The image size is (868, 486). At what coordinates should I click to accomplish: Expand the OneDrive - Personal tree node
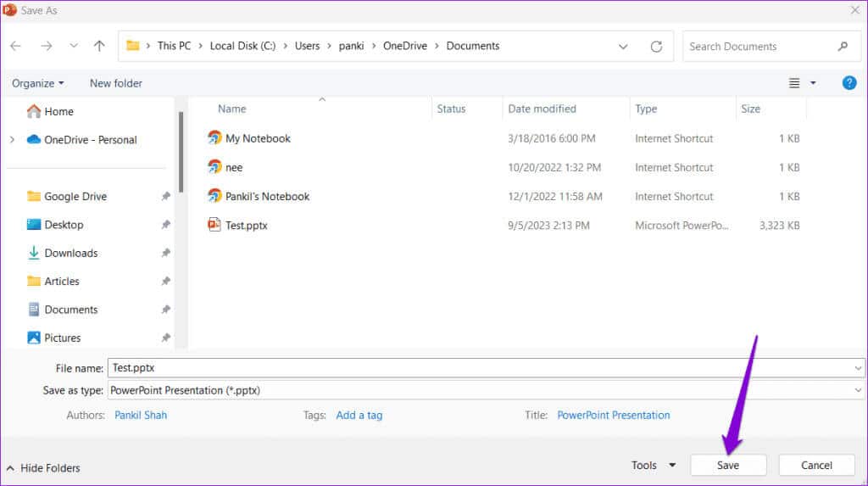pyautogui.click(x=12, y=140)
